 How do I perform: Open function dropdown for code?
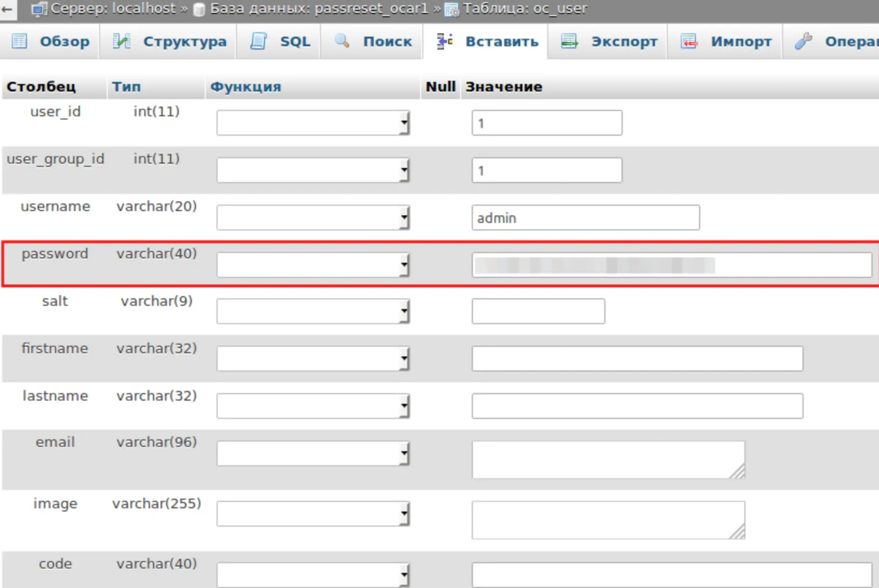click(x=313, y=575)
